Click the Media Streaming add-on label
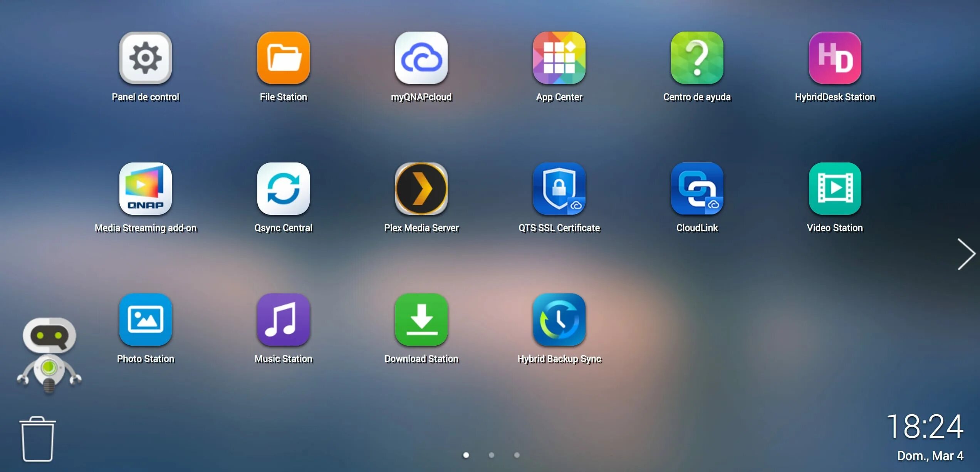This screenshot has height=472, width=980. [145, 228]
